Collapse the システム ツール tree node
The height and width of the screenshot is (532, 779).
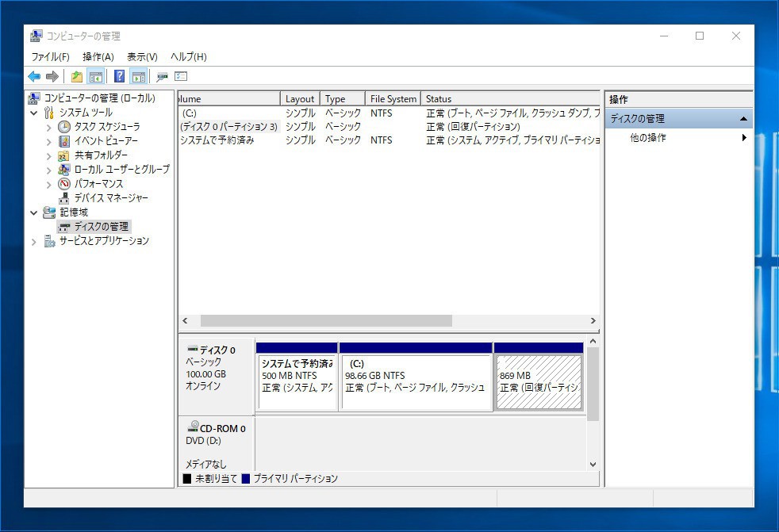coord(34,113)
